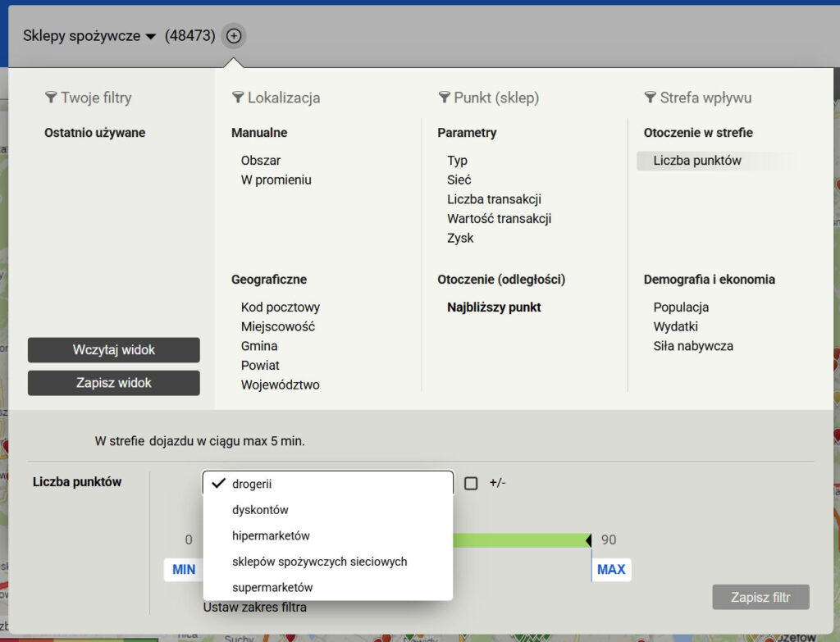The height and width of the screenshot is (642, 840).
Task: Choose hipermarketów option in the list
Action: pyautogui.click(x=270, y=536)
